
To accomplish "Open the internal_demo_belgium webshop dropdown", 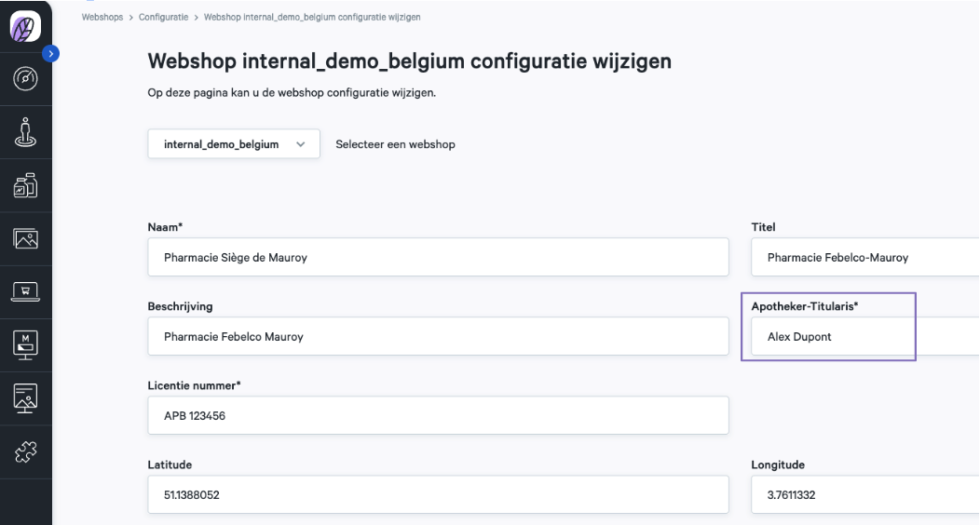I will (x=234, y=144).
